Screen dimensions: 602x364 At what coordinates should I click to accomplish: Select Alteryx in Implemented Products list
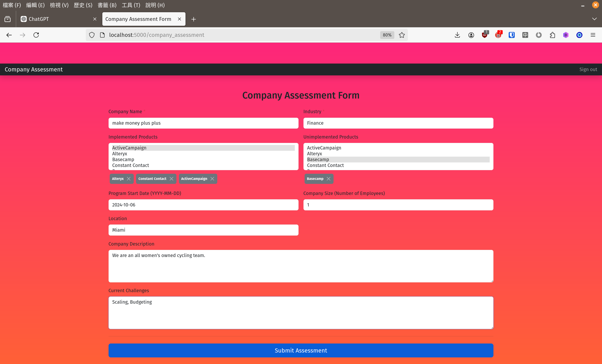click(120, 154)
